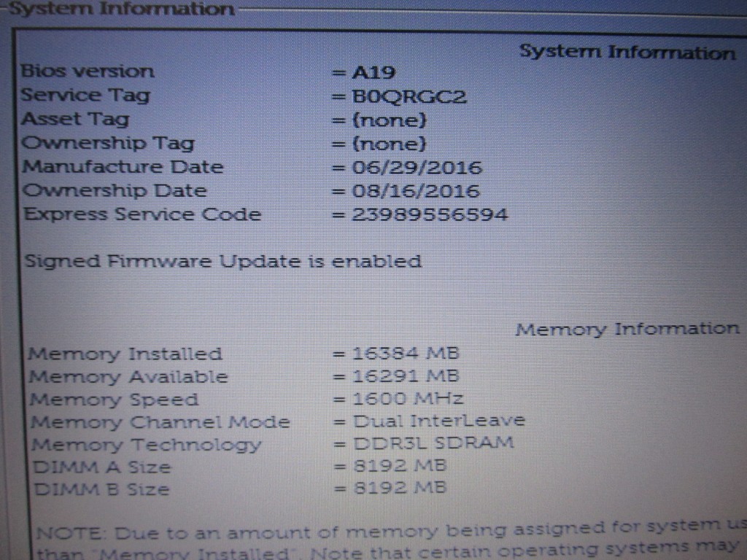Select the DIMM A Size label
This screenshot has width=747, height=560.
[x=102, y=467]
